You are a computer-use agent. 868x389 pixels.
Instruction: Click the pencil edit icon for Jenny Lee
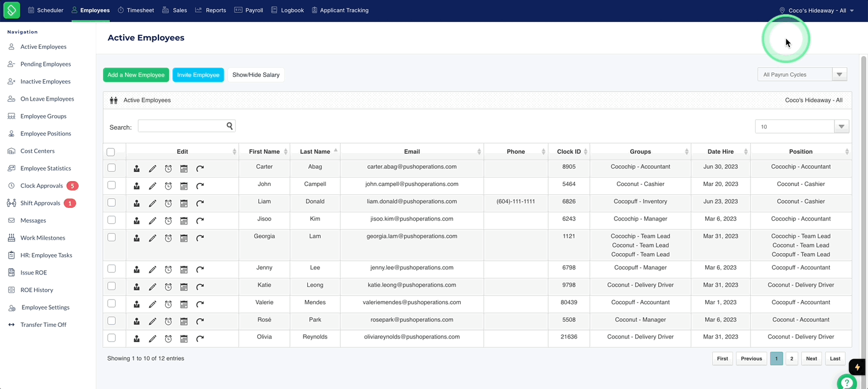click(152, 269)
